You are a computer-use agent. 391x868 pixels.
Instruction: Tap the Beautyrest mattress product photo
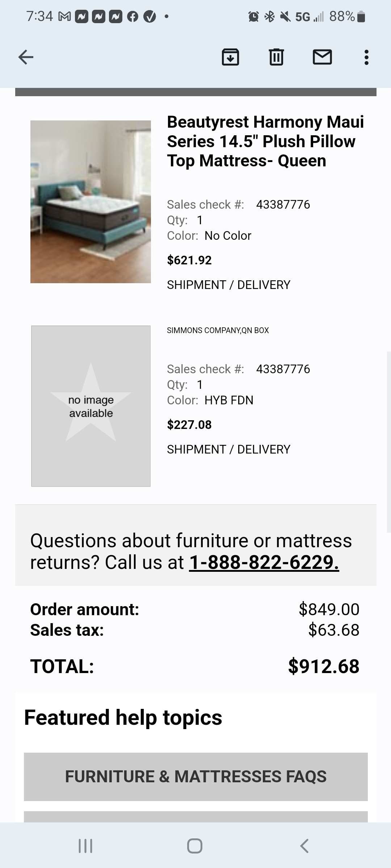(91, 201)
